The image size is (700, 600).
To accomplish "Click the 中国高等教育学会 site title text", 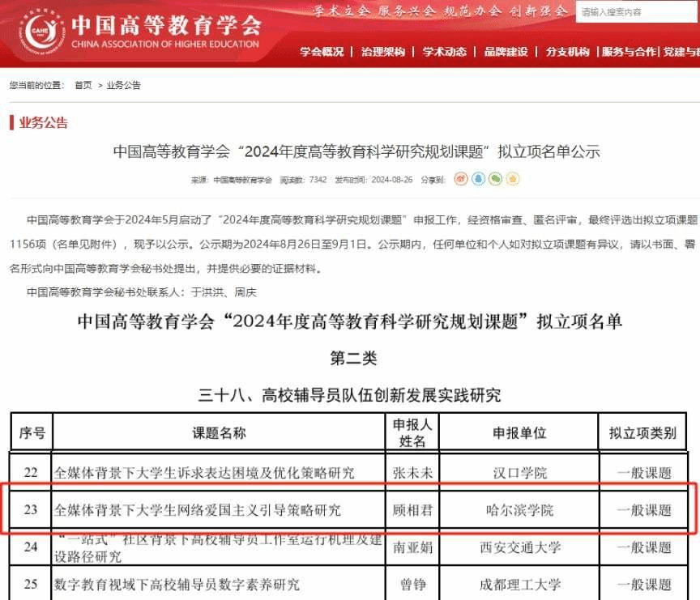I will [166, 25].
